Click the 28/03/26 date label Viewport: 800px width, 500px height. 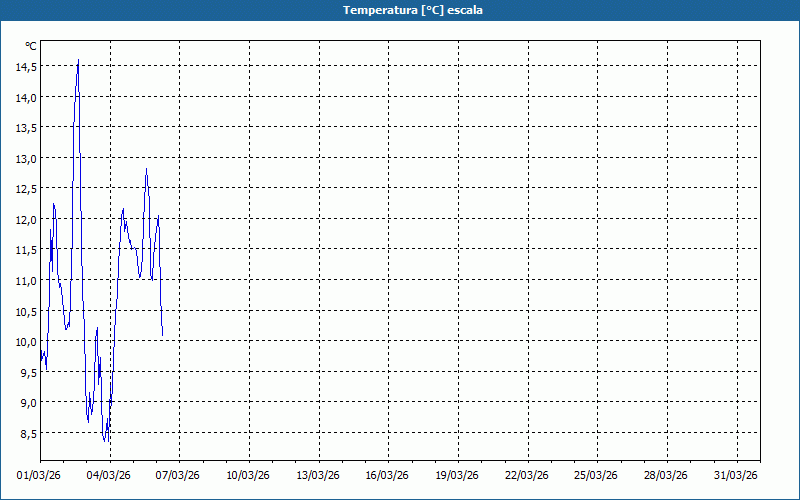coord(666,476)
